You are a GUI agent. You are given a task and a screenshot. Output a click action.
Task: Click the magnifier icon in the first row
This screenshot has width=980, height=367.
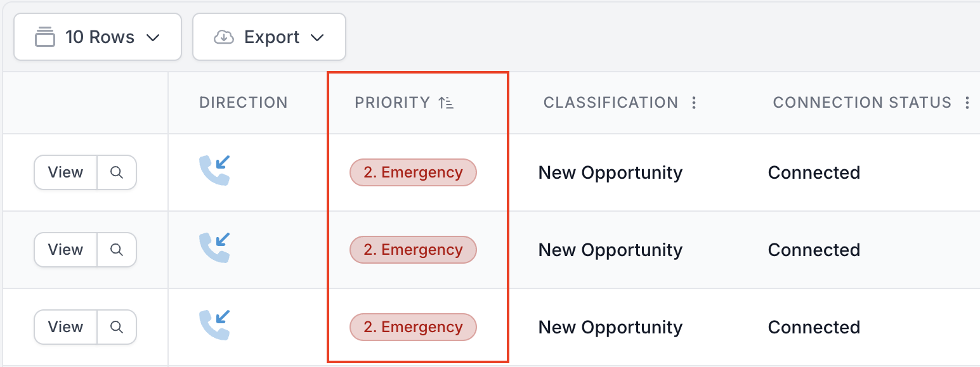[x=117, y=172]
